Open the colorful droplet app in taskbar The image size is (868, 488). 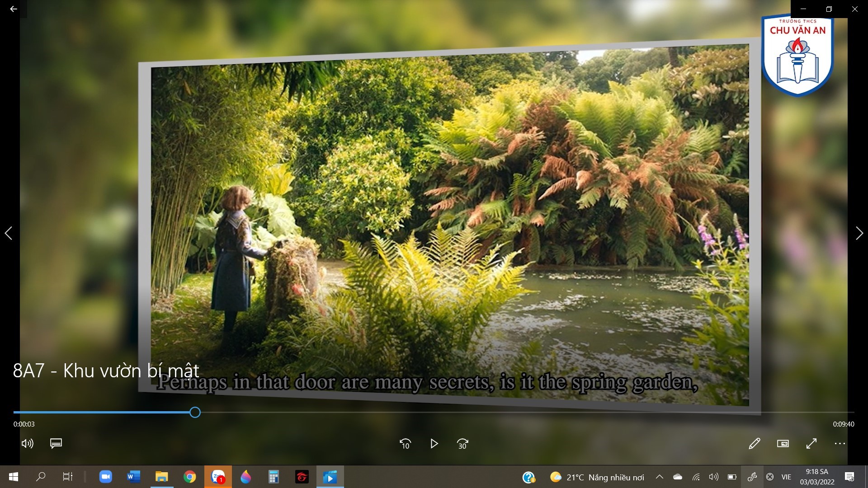click(x=245, y=477)
